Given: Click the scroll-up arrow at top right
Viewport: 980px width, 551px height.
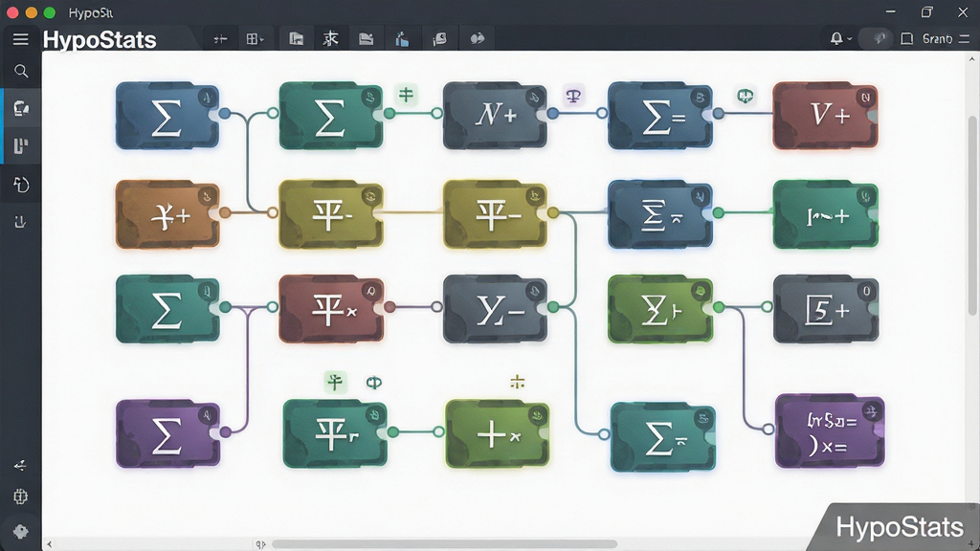Looking at the screenshot, I should pos(972,59).
